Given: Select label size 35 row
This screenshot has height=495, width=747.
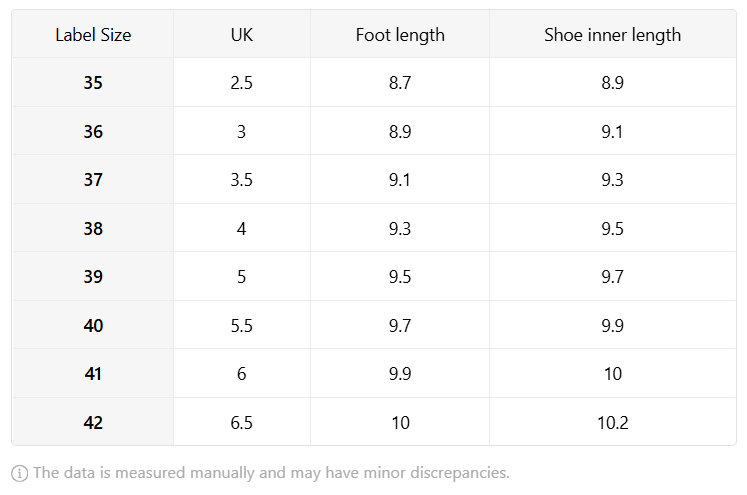Looking at the screenshot, I should 374,82.
